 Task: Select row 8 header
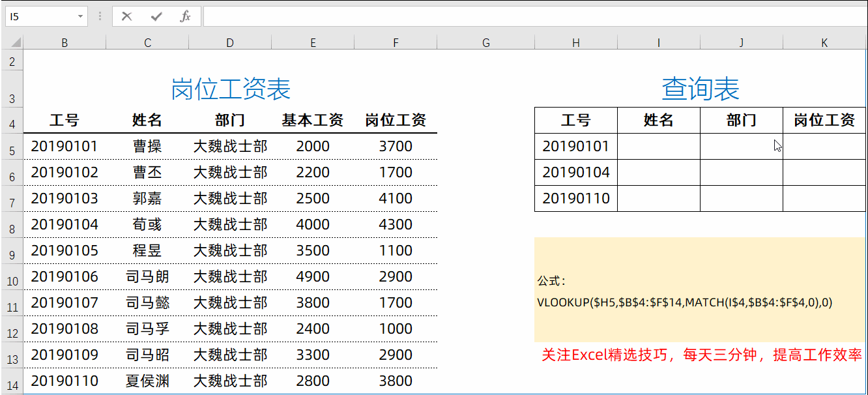[12, 226]
